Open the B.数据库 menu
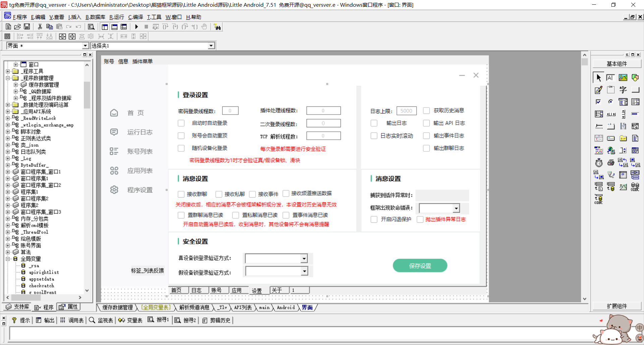 click(95, 17)
